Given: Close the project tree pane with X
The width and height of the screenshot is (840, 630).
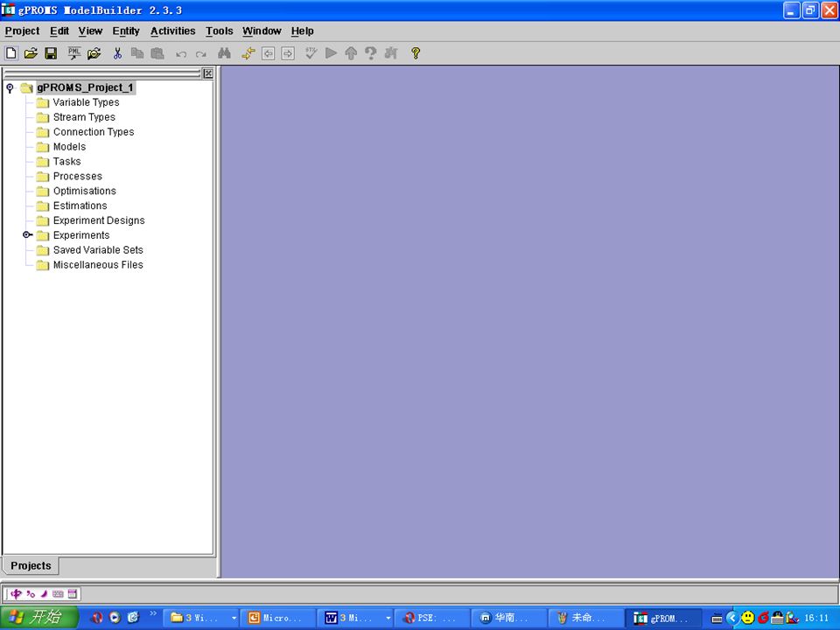Looking at the screenshot, I should click(208, 73).
